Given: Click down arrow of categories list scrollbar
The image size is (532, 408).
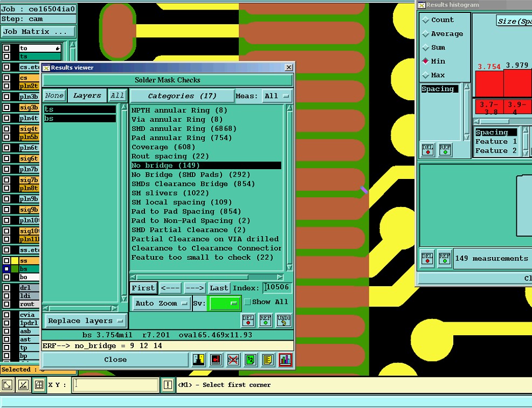Looking at the screenshot, I should click(289, 267).
